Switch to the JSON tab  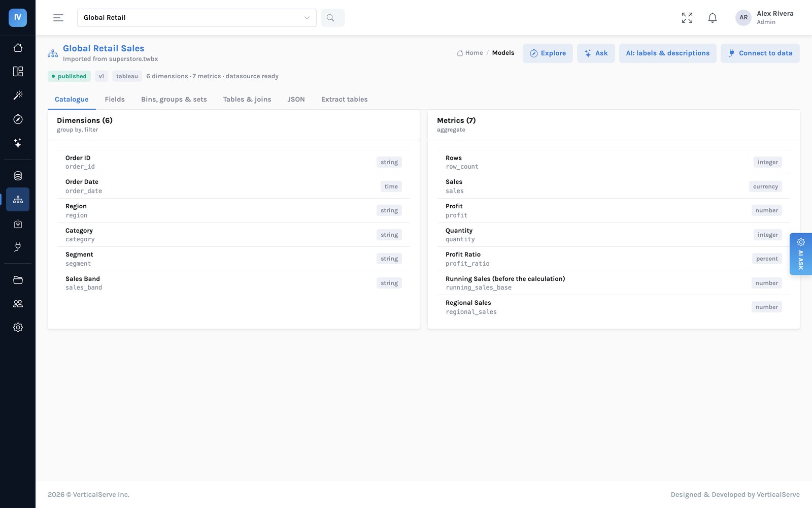tap(296, 100)
